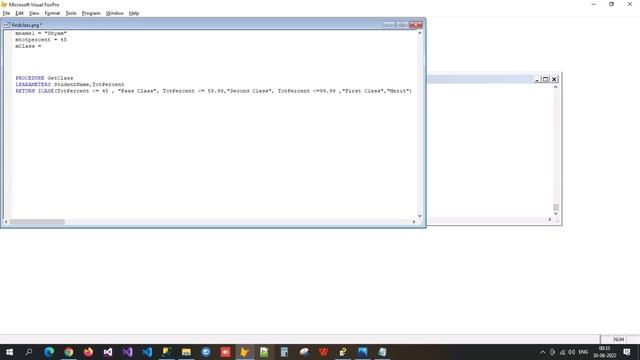
Task: Open the notification center icon
Action: coord(627,352)
